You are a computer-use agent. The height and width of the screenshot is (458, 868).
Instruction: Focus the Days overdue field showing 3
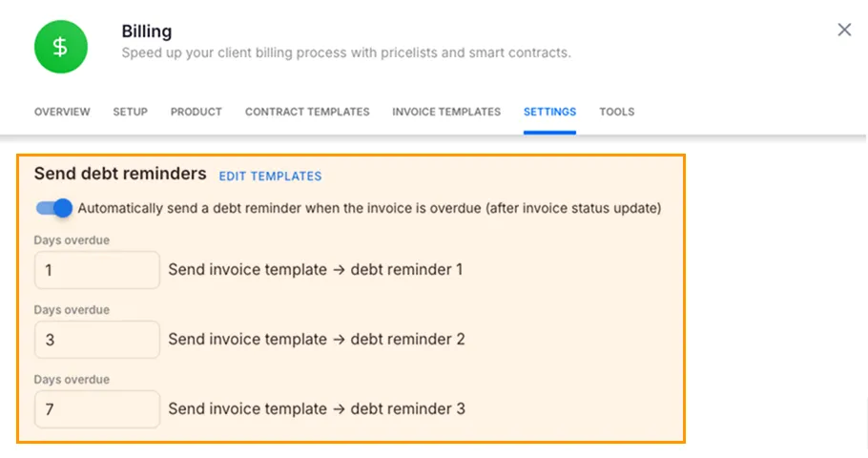coord(96,340)
